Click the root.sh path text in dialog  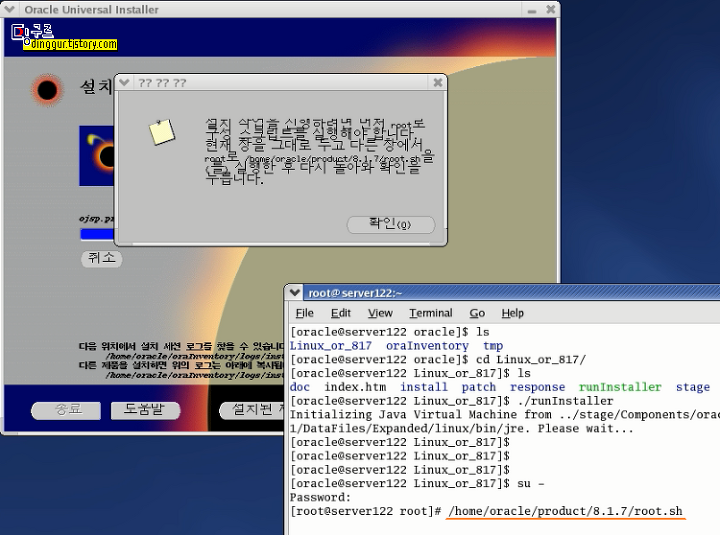(x=332, y=159)
